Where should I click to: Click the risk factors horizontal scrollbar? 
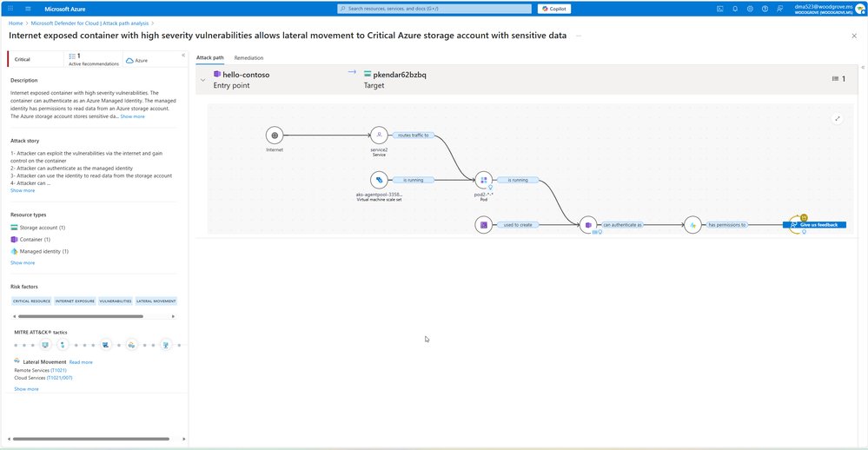(x=81, y=316)
